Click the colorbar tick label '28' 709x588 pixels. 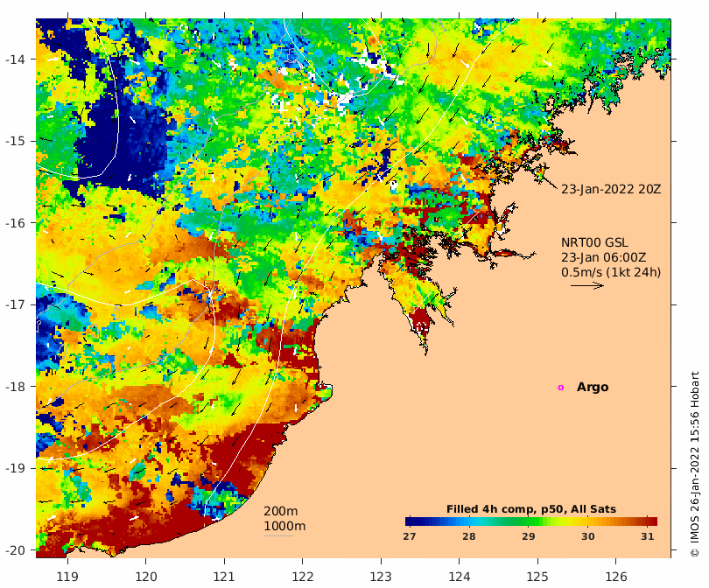[x=469, y=536]
